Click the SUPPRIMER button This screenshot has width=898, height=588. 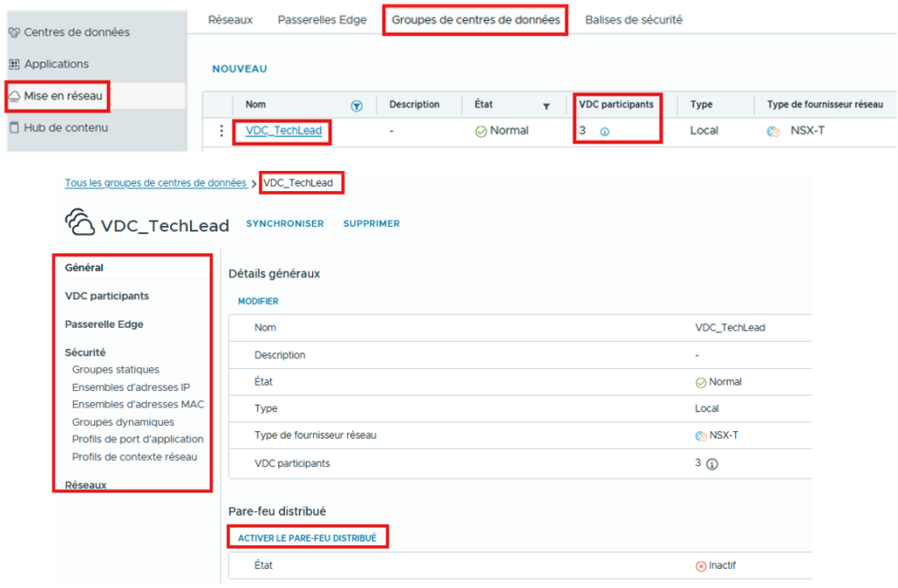coord(371,223)
